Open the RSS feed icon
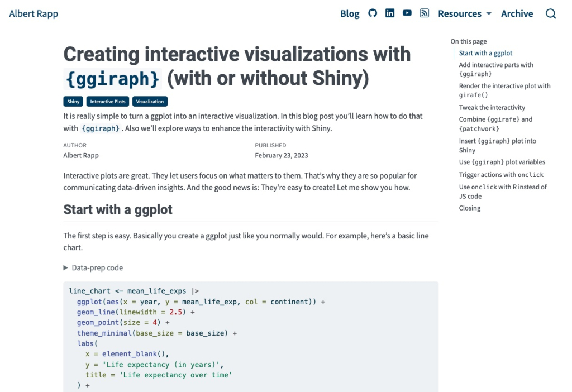572x392 pixels. click(425, 13)
